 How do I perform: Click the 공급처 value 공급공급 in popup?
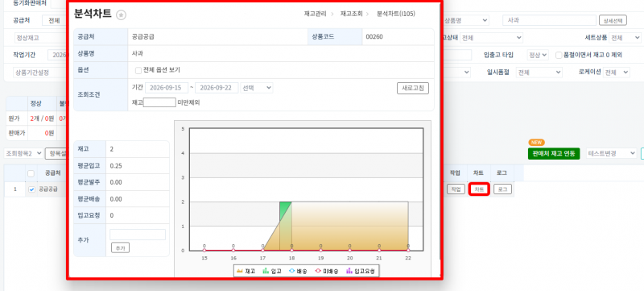pyautogui.click(x=143, y=36)
